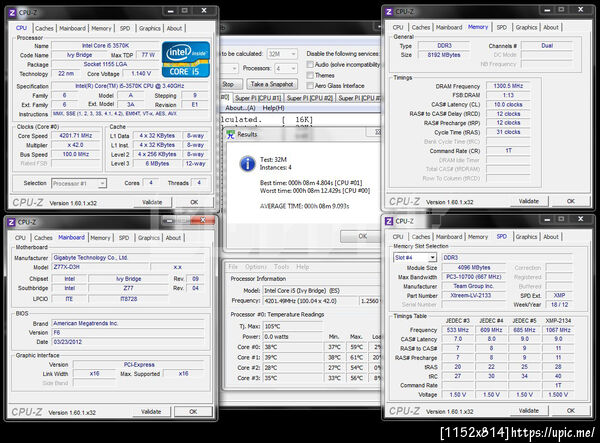Click the Part Number field Xtreem-LV-2133
Viewport: 600px width, 443px height.
474,295
